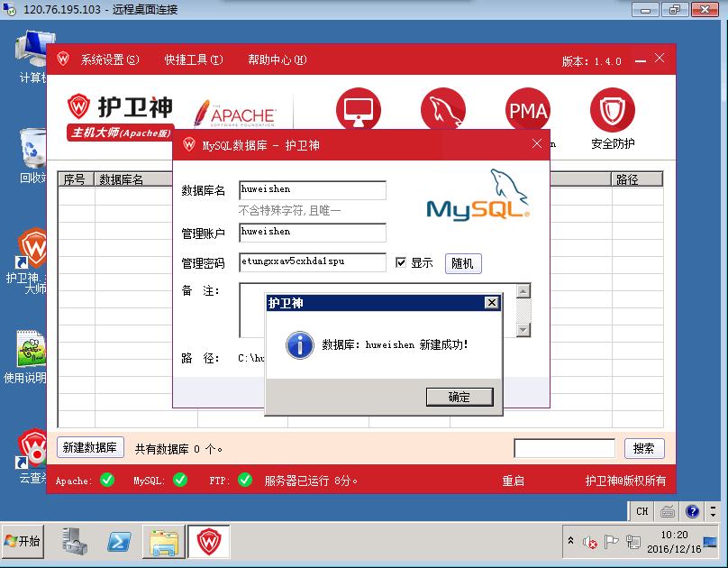Image resolution: width=728 pixels, height=568 pixels.
Task: Click 重启 in the status bar
Action: click(x=513, y=481)
